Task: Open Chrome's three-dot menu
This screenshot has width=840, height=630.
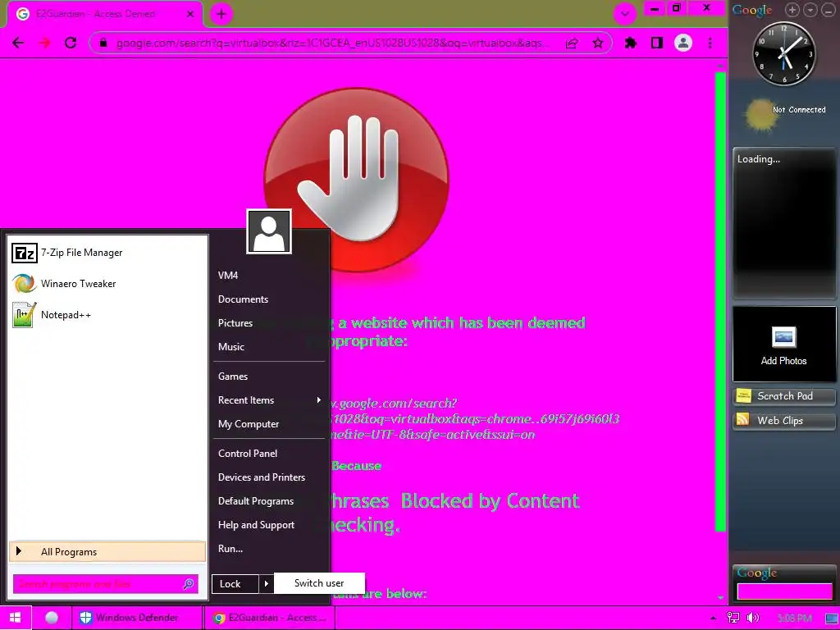Action: click(x=710, y=43)
